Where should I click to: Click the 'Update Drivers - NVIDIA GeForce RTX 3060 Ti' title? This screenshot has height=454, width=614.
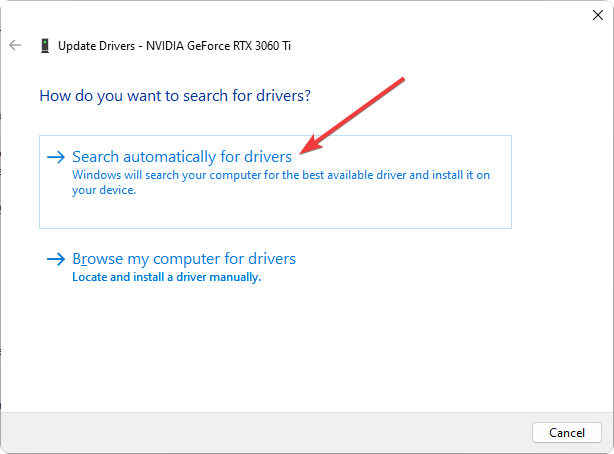175,46
